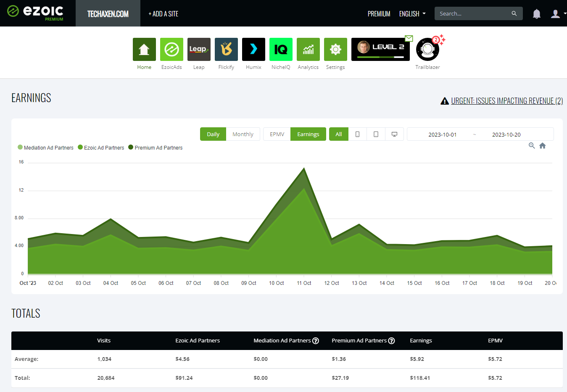
Task: Click the EPMV column header in Totals
Action: [x=495, y=341]
